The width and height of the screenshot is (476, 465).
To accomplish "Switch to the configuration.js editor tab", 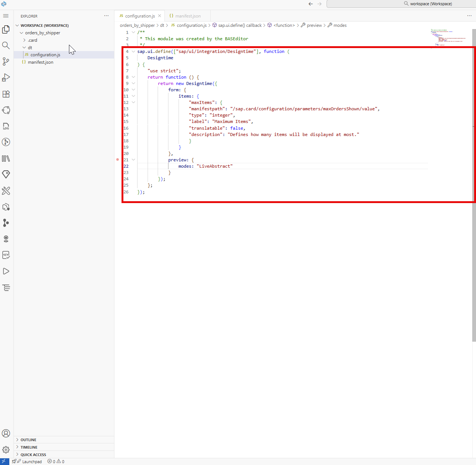I will pos(139,16).
